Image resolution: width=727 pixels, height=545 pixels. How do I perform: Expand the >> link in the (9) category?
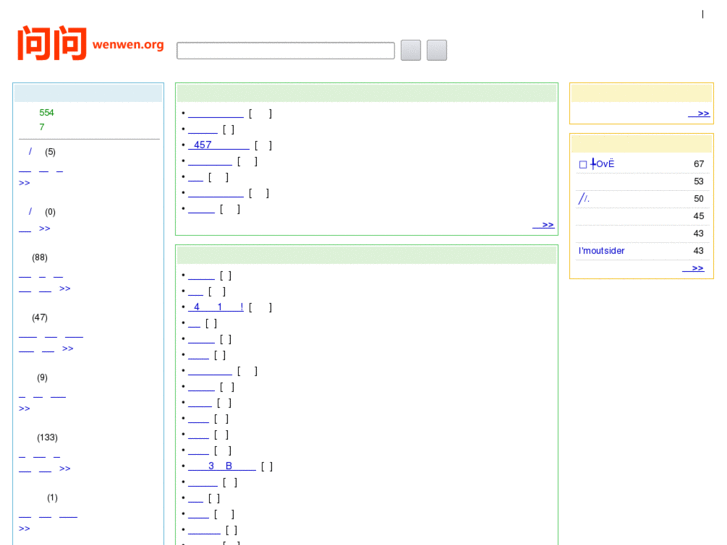pyautogui.click(x=24, y=408)
